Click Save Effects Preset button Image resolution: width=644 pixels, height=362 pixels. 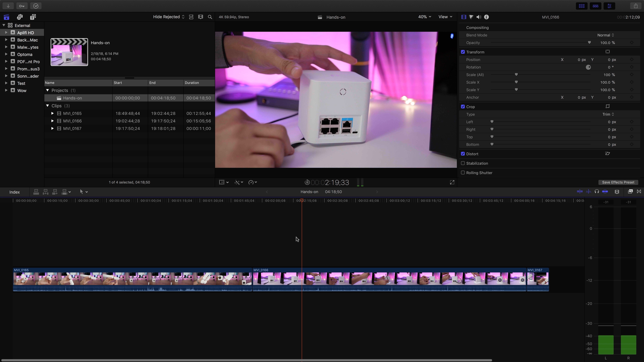point(618,182)
